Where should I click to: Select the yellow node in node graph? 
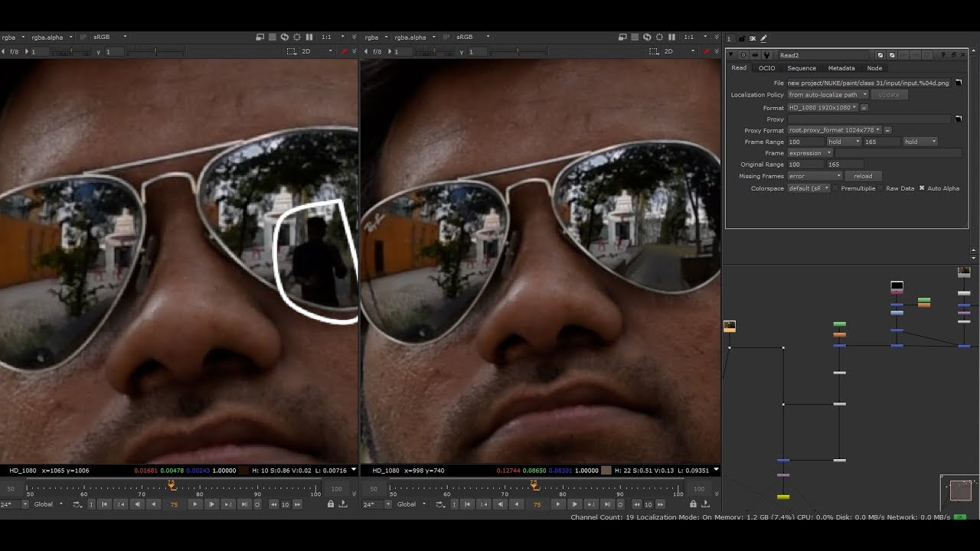[782, 497]
